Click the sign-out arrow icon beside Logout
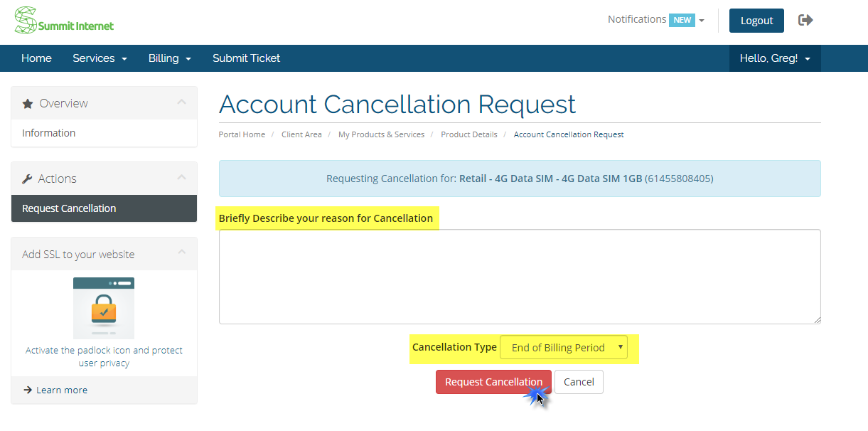This screenshot has height=431, width=868. click(x=805, y=20)
